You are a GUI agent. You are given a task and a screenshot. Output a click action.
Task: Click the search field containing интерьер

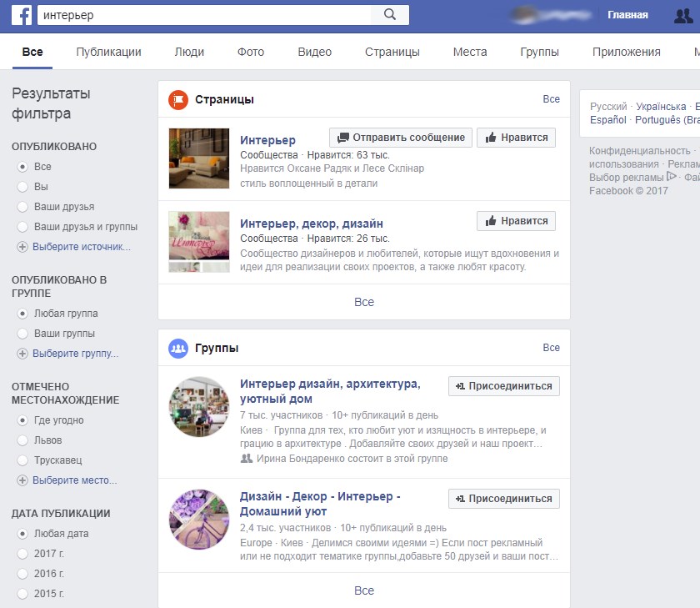tap(204, 15)
